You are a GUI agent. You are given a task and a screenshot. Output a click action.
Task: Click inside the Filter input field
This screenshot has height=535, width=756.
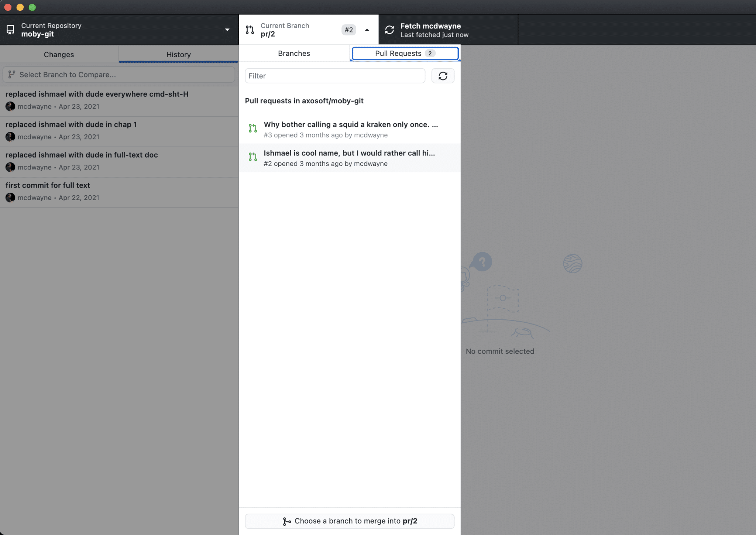pyautogui.click(x=334, y=76)
